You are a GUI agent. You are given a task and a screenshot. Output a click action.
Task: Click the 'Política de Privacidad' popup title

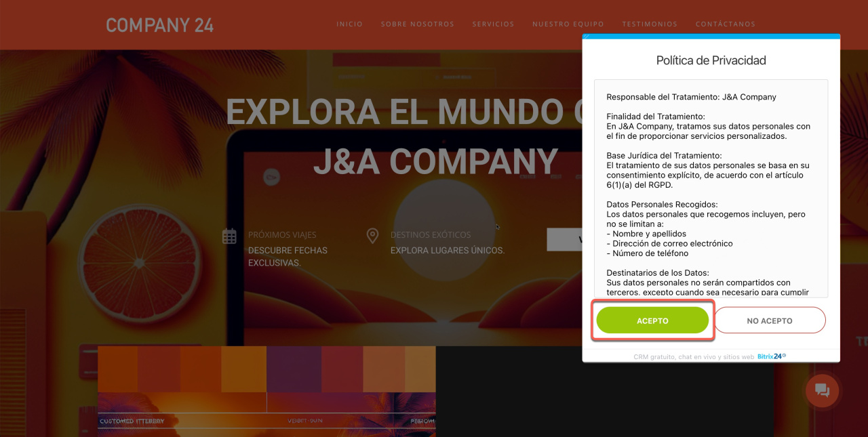[711, 60]
